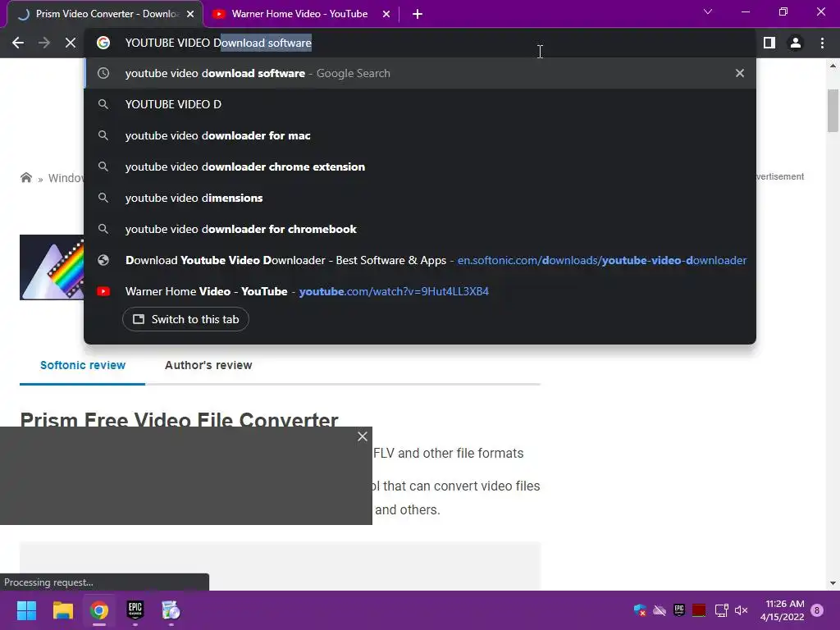This screenshot has height=630, width=840.
Task: Select 'youtube video dimensions' suggestion
Action: 419,198
